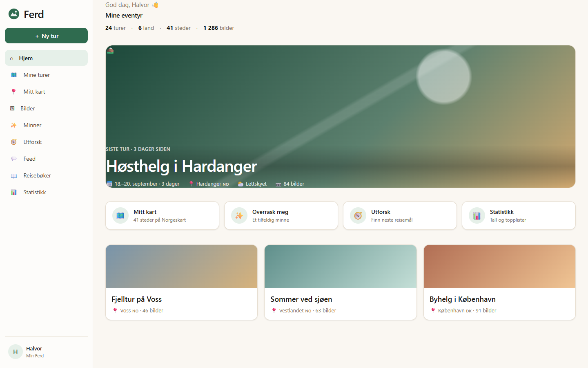Click the weather icon beside Lettskyet
Image resolution: width=588 pixels, height=368 pixels.
(241, 184)
